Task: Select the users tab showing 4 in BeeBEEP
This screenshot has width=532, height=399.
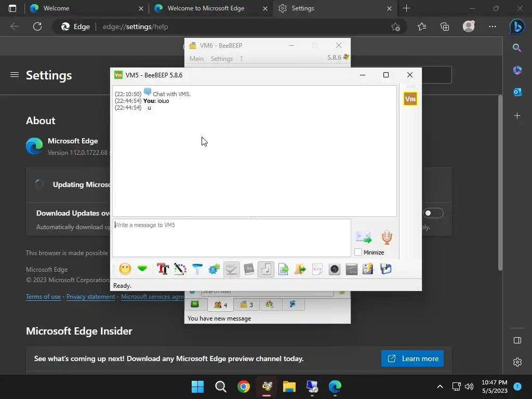Action: click(220, 304)
